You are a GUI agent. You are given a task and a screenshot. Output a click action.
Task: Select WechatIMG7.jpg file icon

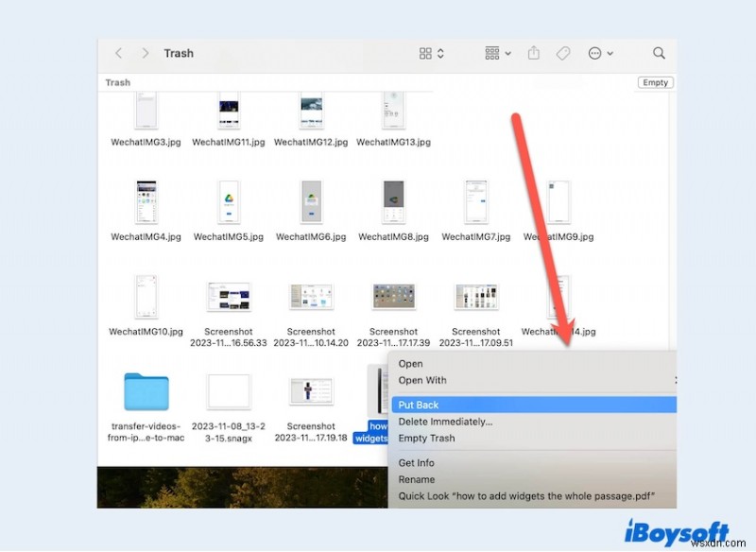coord(476,202)
